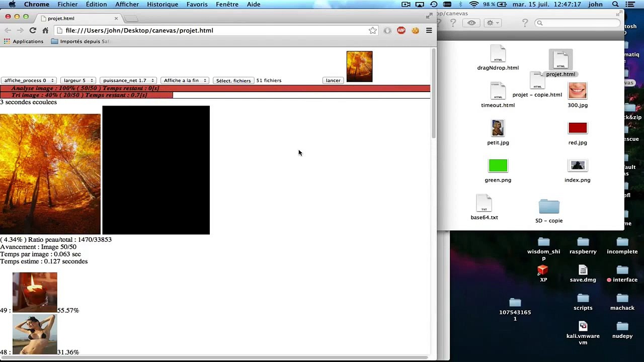The height and width of the screenshot is (362, 644).
Task: Select green.png in the Finder window
Action: point(498,170)
